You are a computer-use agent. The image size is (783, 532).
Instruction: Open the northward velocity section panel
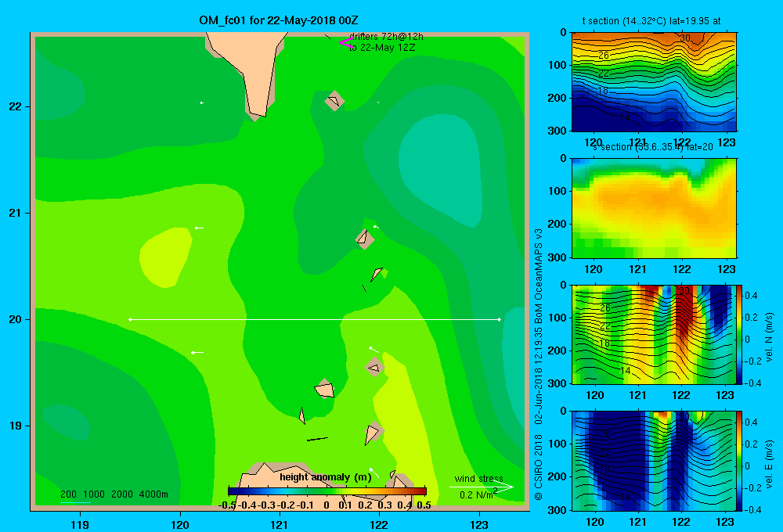[654, 334]
